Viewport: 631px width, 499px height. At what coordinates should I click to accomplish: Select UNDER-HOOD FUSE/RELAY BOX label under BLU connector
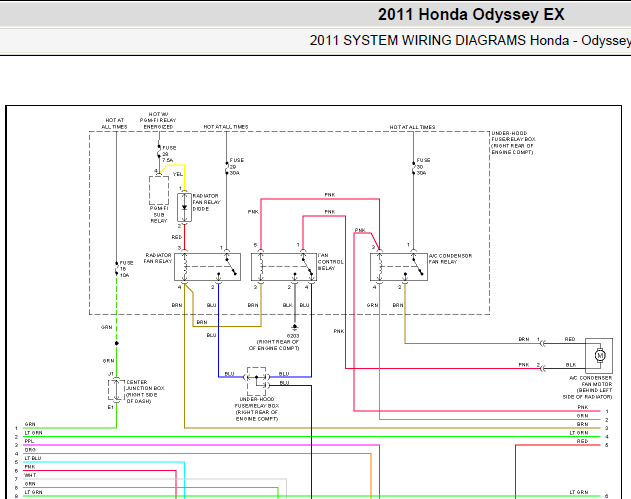[x=257, y=409]
